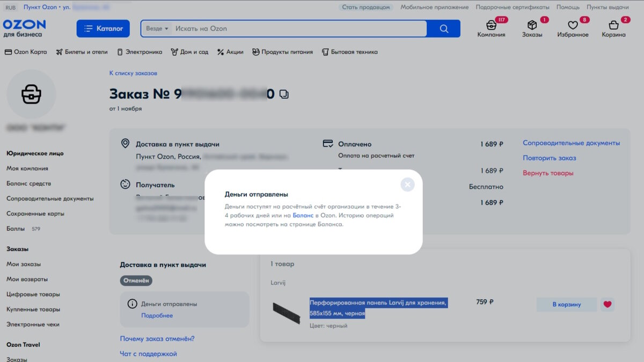This screenshot has height=362, width=644.
Task: Close the 'Деньги отправлены' popup
Action: click(407, 184)
